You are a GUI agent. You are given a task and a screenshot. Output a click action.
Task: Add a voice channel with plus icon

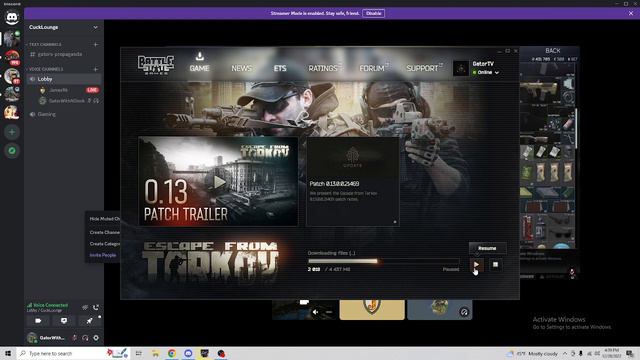click(96, 69)
